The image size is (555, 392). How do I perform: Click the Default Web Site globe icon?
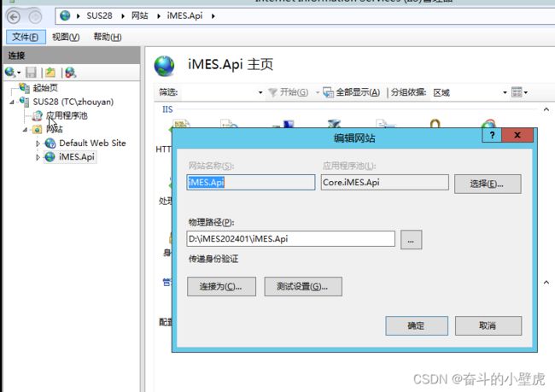pyautogui.click(x=50, y=143)
